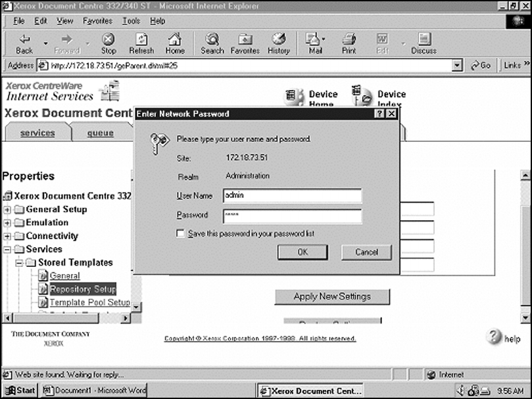Click the Apply New Settings button

click(332, 296)
